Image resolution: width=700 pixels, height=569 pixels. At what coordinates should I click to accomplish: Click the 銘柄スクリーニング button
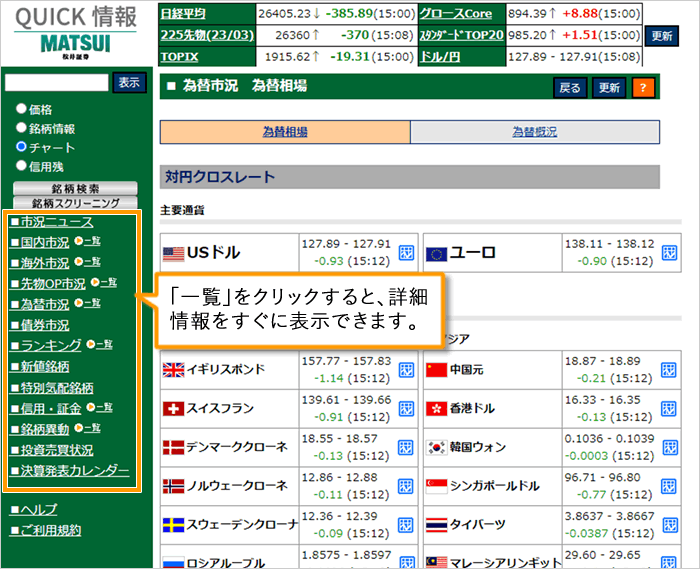tap(75, 203)
